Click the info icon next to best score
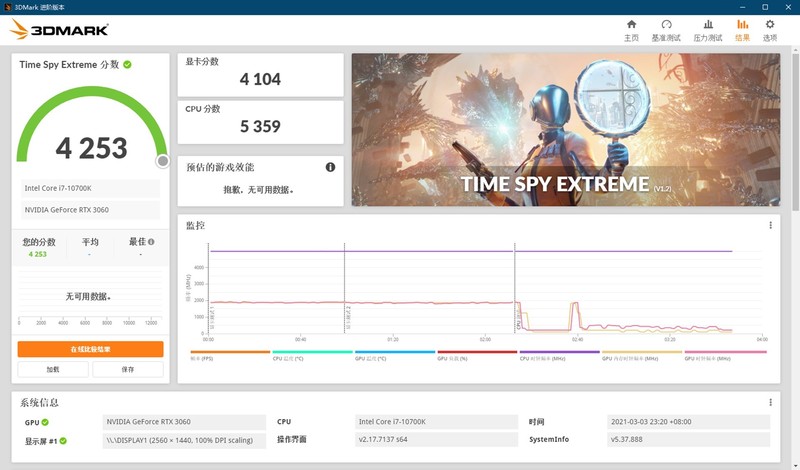 tap(151, 241)
